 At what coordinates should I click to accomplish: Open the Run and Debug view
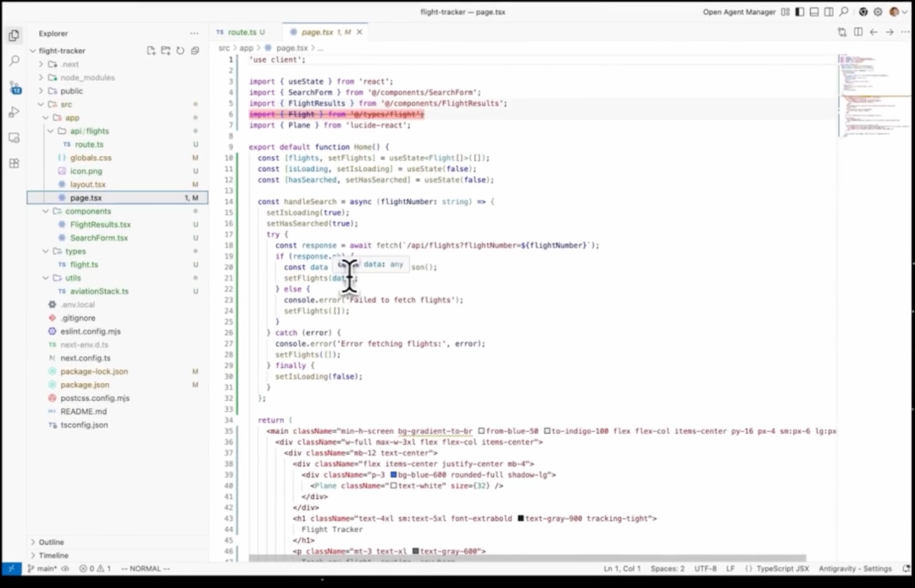(14, 113)
